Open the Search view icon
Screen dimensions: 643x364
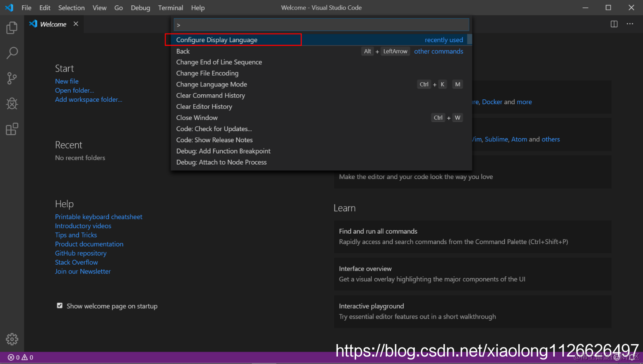click(12, 53)
